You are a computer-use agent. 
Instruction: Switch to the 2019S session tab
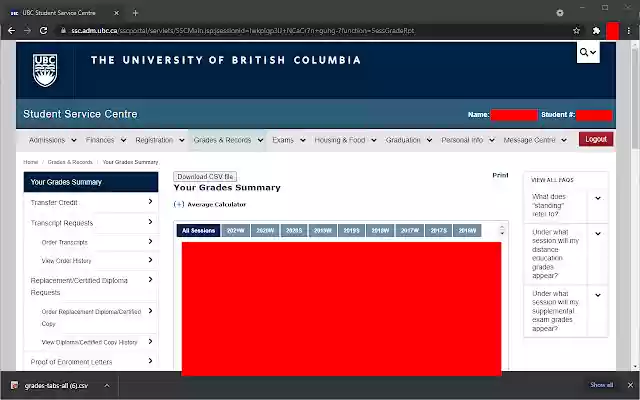[x=351, y=231]
